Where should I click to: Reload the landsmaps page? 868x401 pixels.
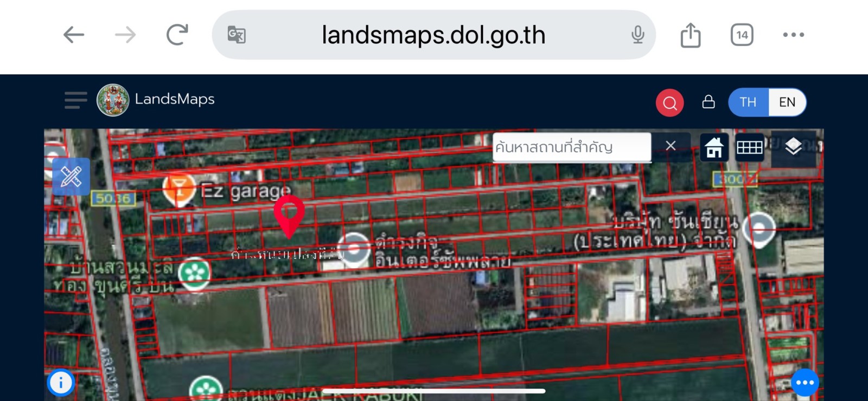[x=177, y=35]
